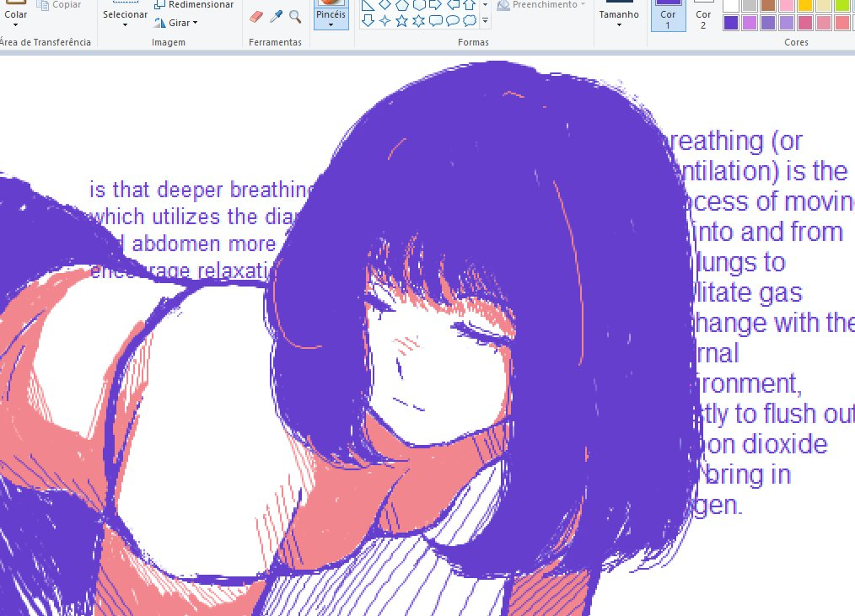This screenshot has height=616, width=855.
Task: Activate Cor 1 foreground color
Action: 668,14
